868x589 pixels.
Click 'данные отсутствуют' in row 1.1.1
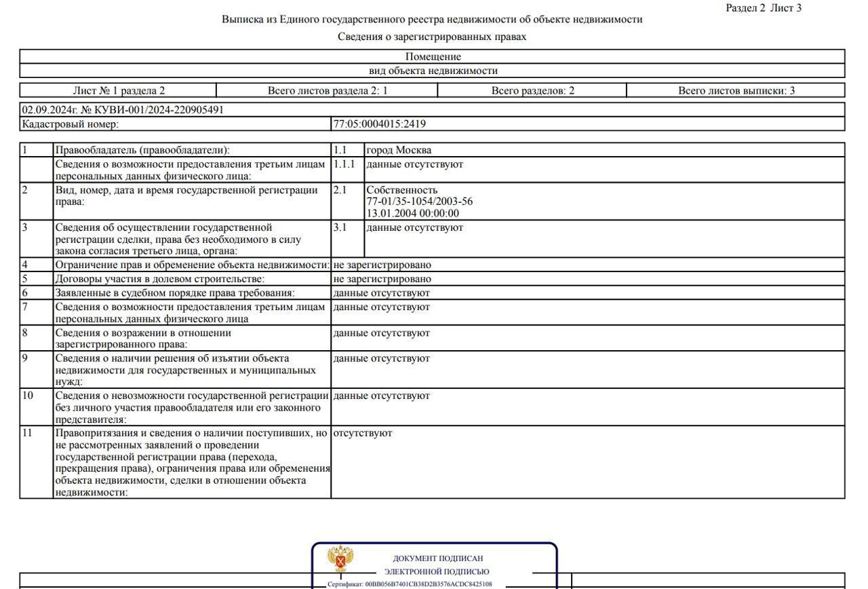[415, 164]
